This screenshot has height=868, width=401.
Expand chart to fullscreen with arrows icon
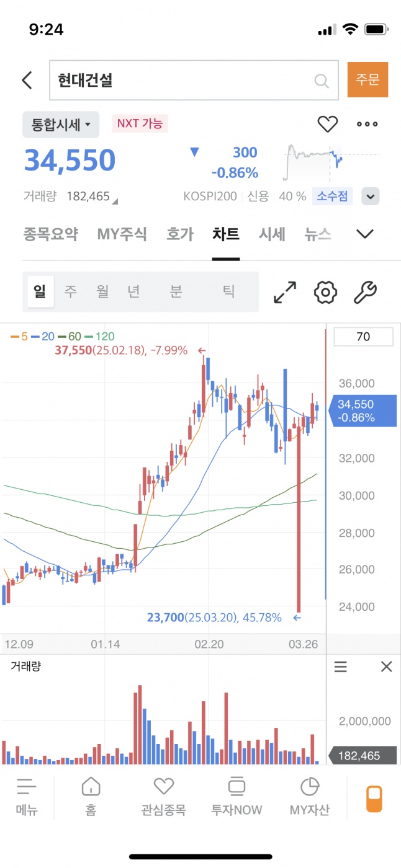285,292
